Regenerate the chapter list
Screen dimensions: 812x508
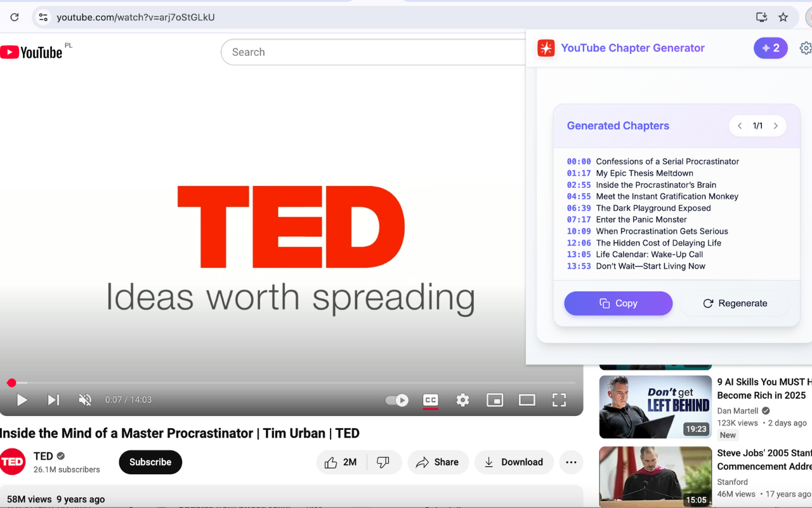[x=735, y=304]
